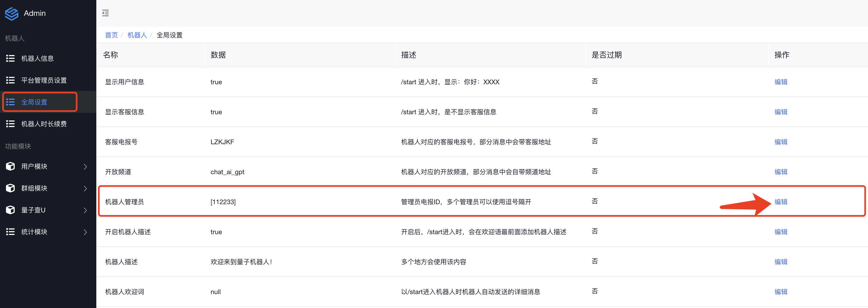Expand the 用户模块 submenu chevron
Screen dimensions: 868x308
pos(85,167)
